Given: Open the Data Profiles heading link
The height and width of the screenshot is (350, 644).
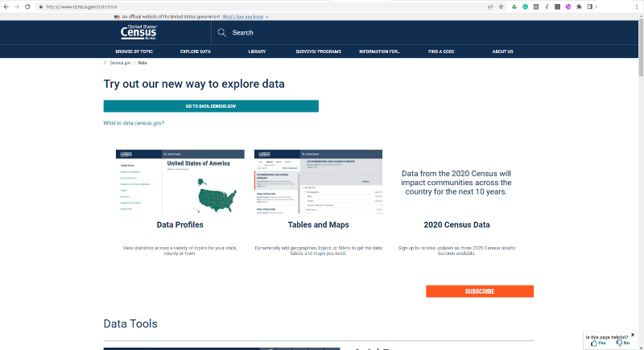Looking at the screenshot, I should point(180,224).
